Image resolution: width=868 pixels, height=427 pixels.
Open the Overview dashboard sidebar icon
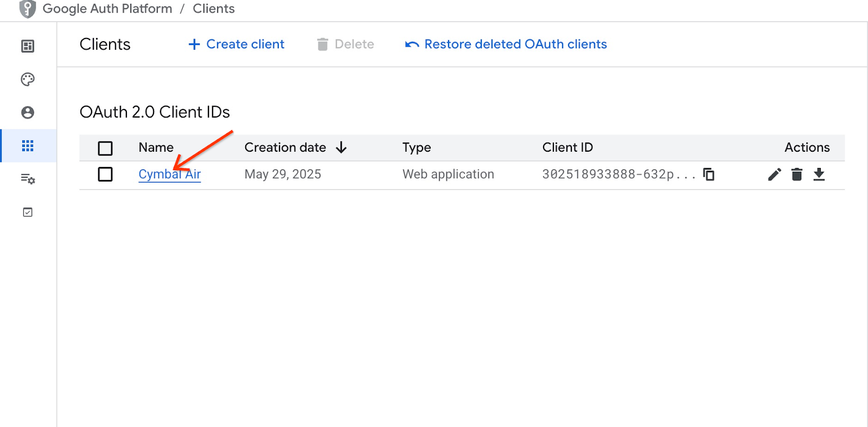click(x=28, y=47)
